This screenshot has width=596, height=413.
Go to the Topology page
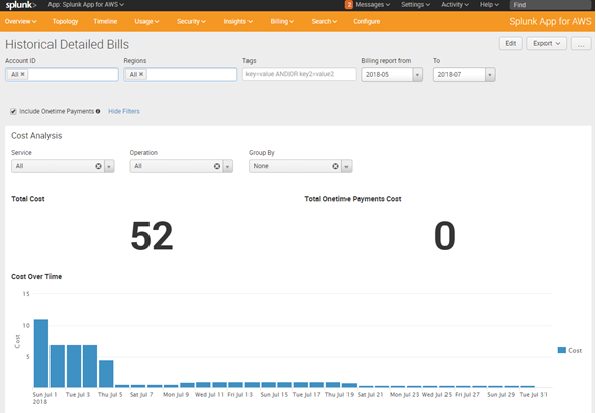[65, 21]
